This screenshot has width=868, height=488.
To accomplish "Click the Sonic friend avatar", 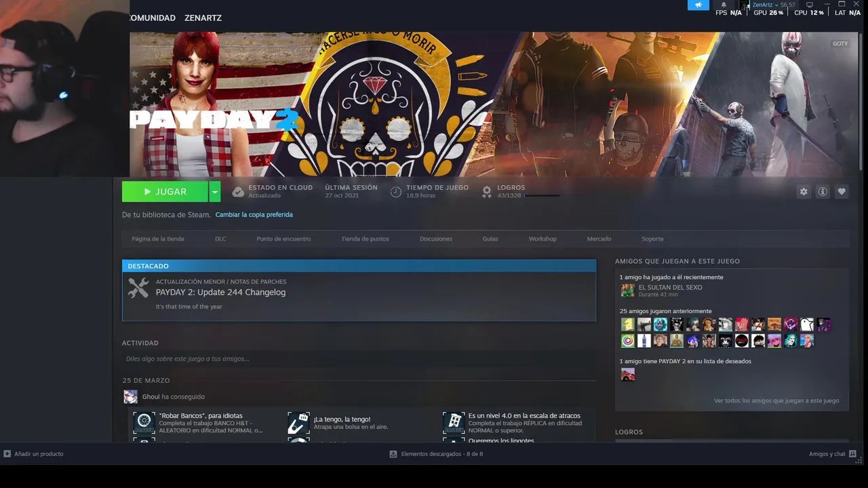I will [693, 340].
